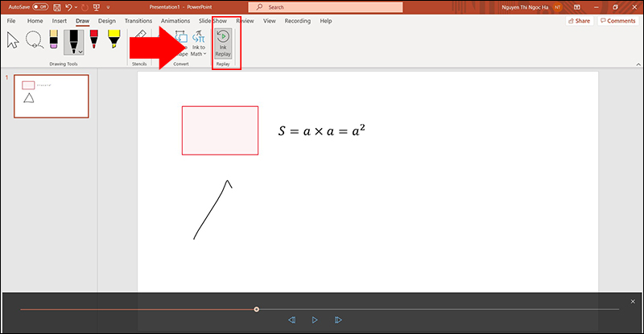This screenshot has height=334, width=644.
Task: Switch to the Design tab
Action: point(107,21)
